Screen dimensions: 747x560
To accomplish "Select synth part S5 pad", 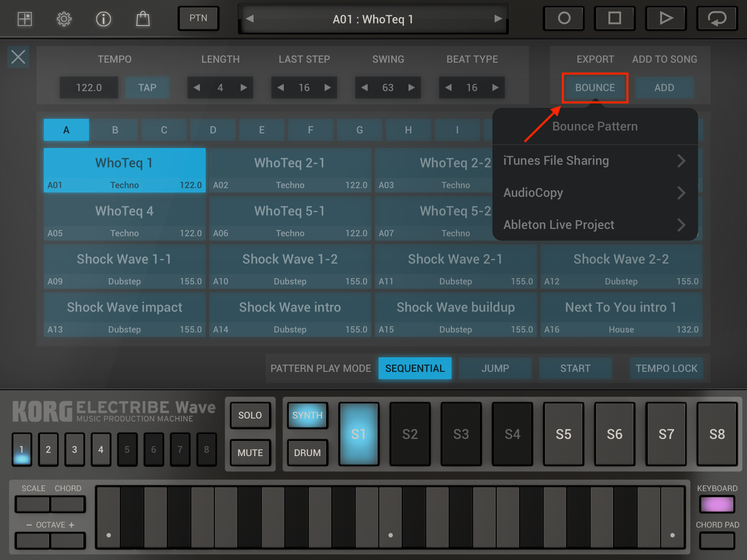I will tap(564, 434).
